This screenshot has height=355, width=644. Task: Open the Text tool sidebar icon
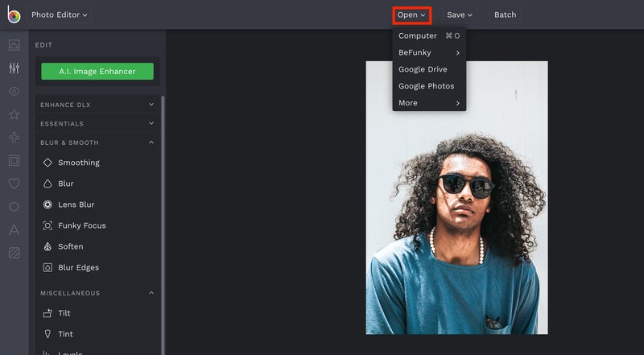pos(14,229)
